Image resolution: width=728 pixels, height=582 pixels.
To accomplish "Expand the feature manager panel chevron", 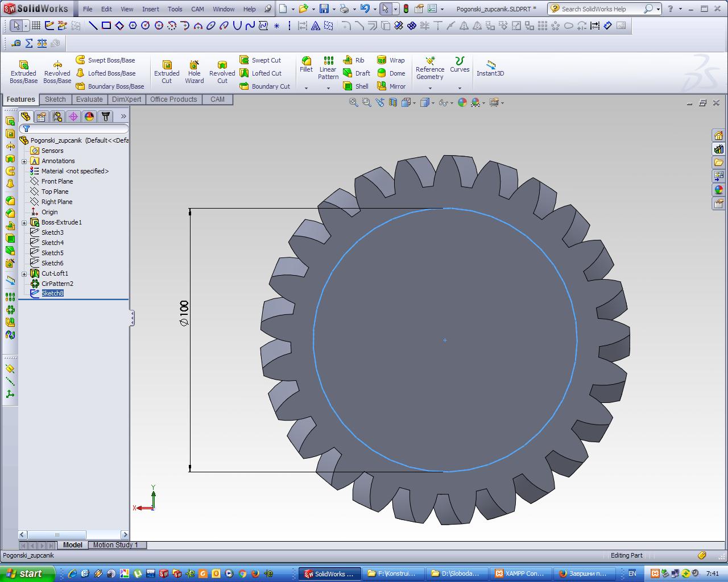I will click(x=123, y=116).
